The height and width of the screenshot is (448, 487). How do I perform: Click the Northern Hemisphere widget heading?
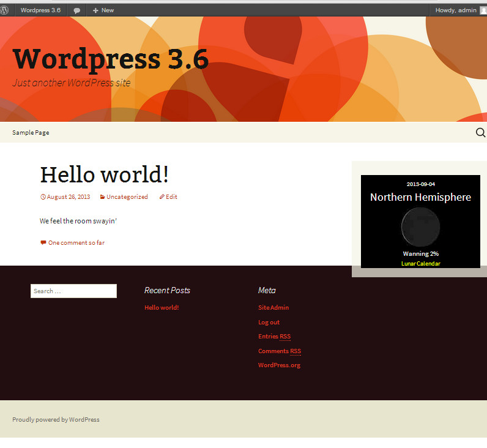[x=420, y=197]
